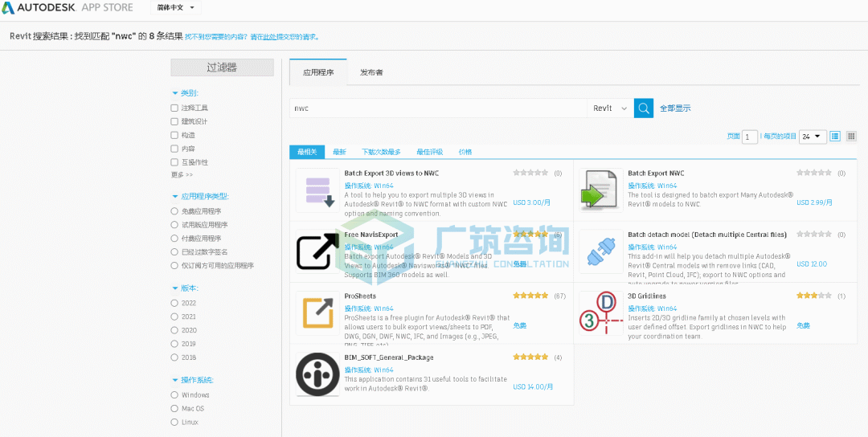Click ProSheets star rating
Image resolution: width=868 pixels, height=437 pixels.
(x=530, y=296)
